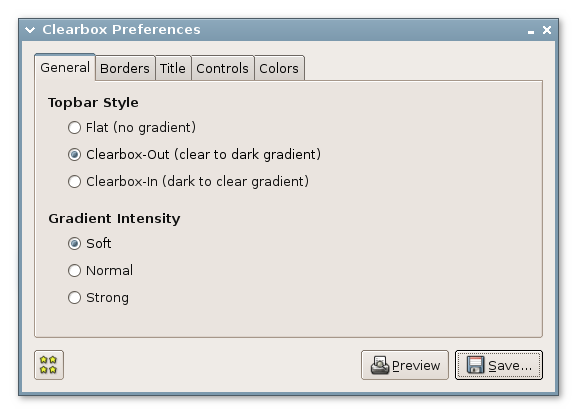Open the Title tab

(173, 68)
